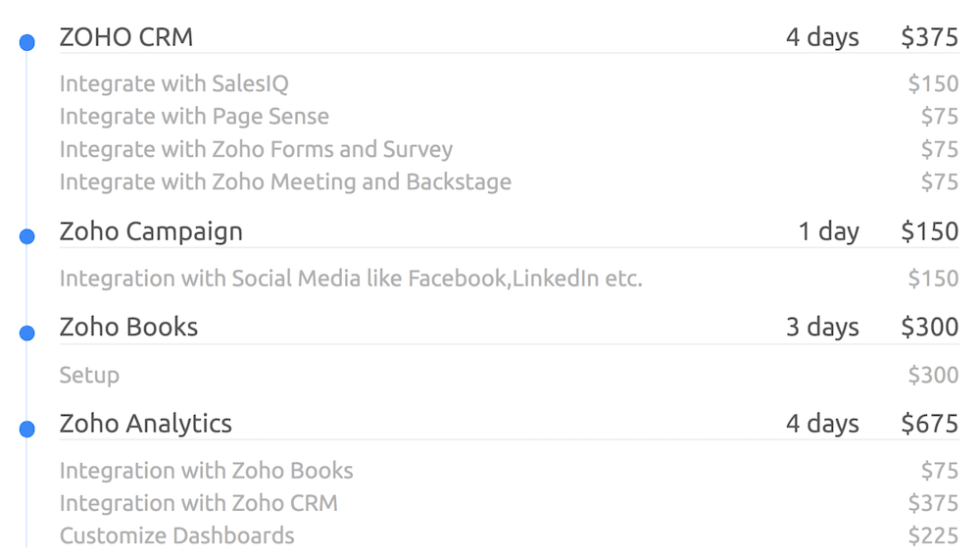The height and width of the screenshot is (560, 980).
Task: Select Integrate with Zoho Meeting and Backstage
Action: [285, 181]
